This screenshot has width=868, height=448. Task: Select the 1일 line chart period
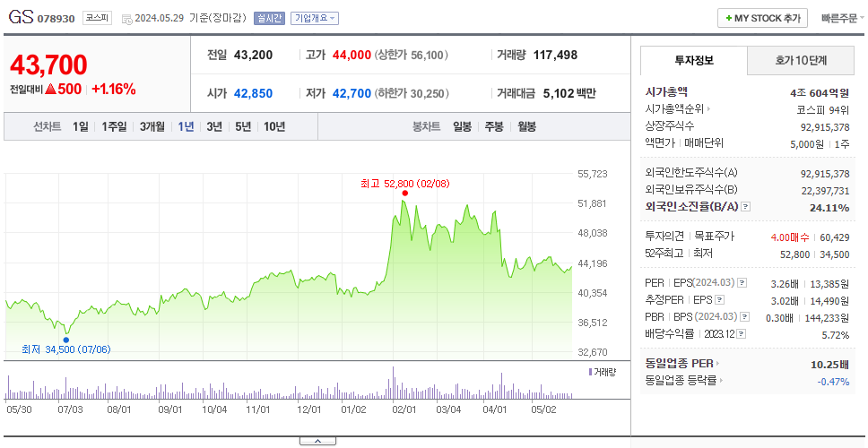81,126
